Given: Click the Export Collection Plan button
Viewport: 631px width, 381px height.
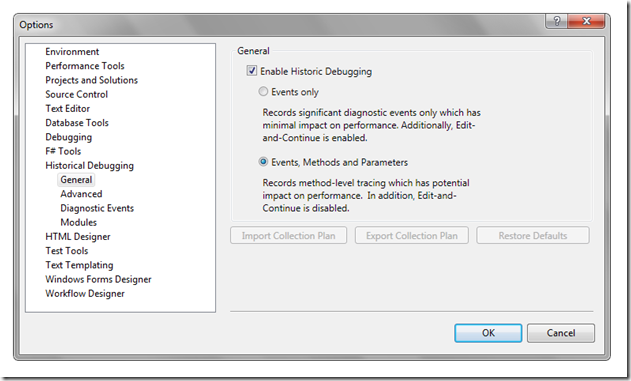Looking at the screenshot, I should (x=412, y=235).
